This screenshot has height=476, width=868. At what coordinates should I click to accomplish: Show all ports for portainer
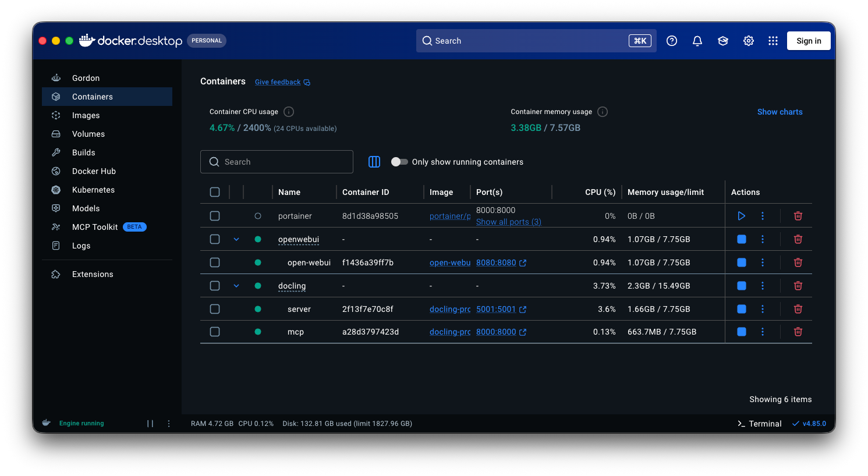point(509,222)
